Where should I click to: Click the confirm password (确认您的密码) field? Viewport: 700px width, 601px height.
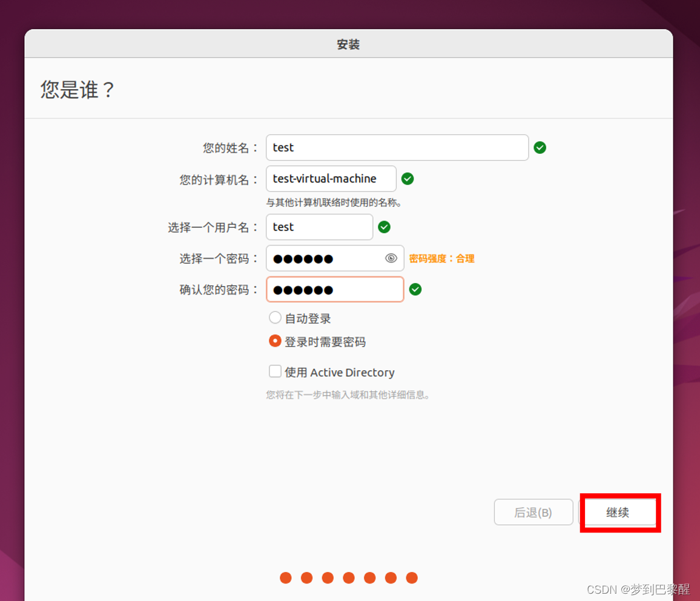tap(335, 290)
